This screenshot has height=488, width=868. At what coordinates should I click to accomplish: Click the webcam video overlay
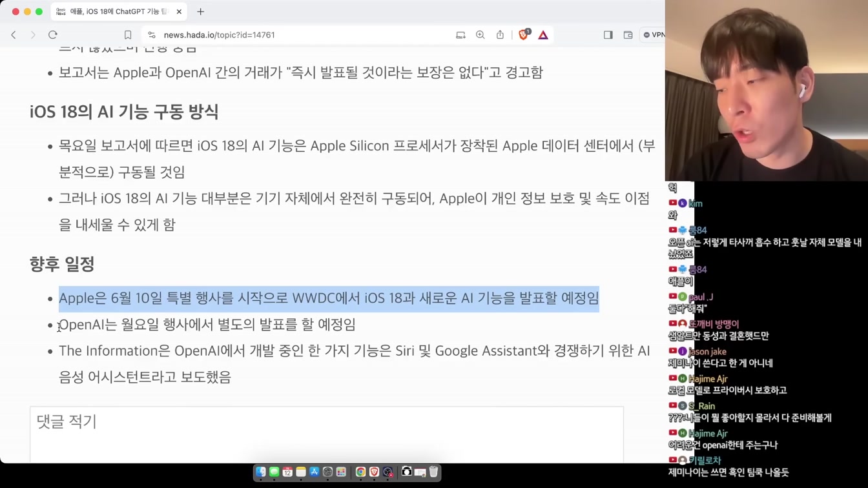coord(767,90)
